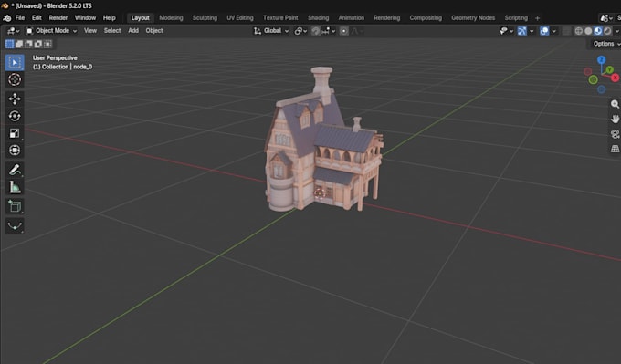Open the viewport Add menu

(133, 30)
